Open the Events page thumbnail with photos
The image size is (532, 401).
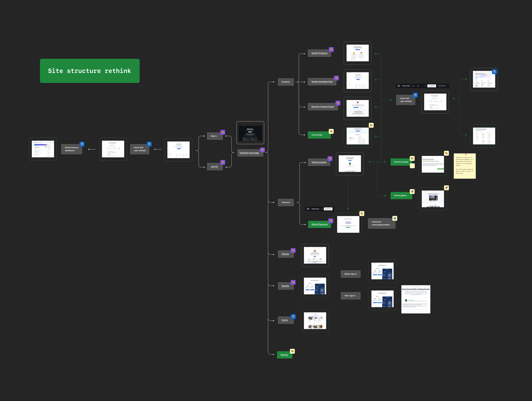(x=315, y=321)
